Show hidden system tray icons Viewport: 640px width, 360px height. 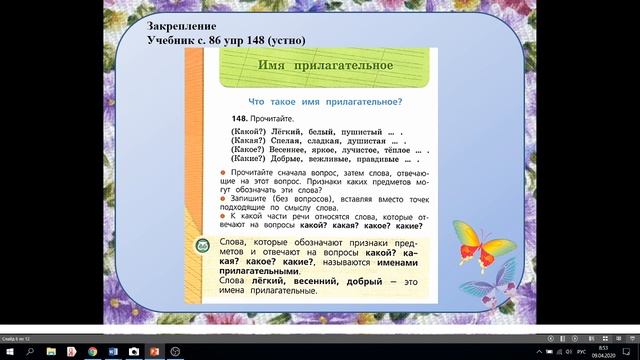click(539, 352)
